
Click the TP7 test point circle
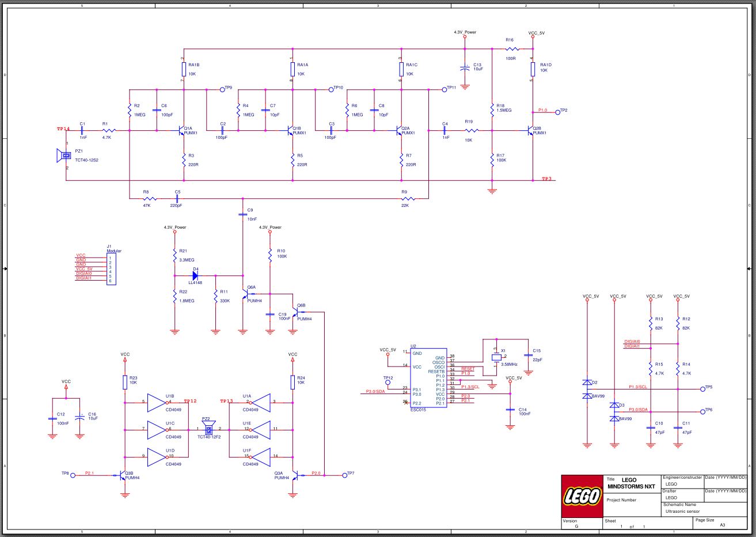[343, 474]
